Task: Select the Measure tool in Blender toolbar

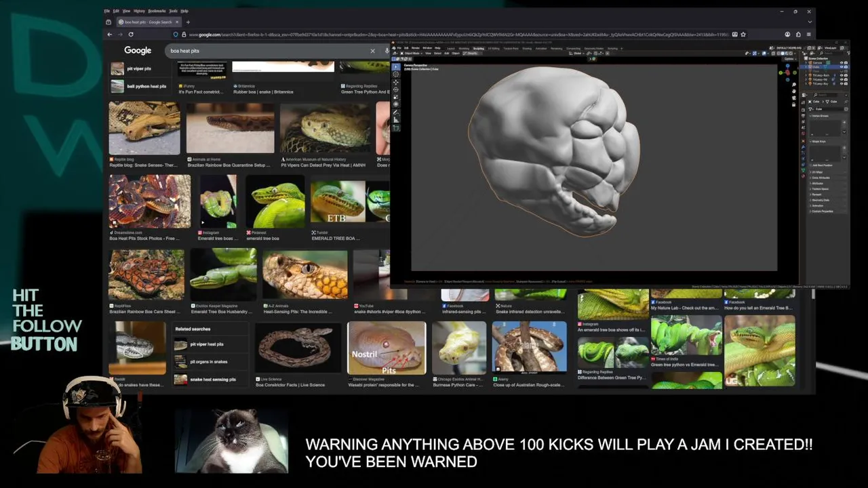Action: [x=396, y=119]
